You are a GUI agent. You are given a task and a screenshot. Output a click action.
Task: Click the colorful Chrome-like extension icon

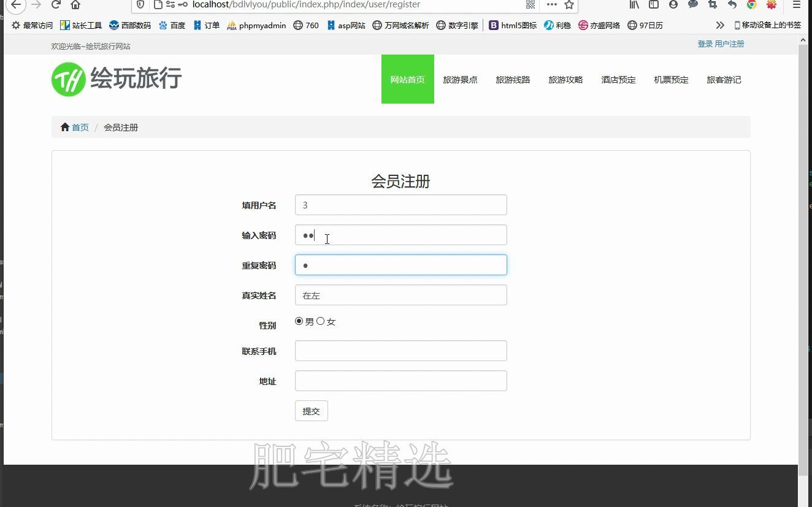coord(752,4)
